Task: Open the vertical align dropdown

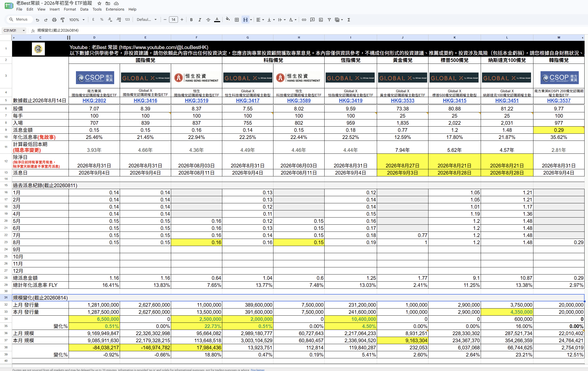Action: [x=271, y=20]
